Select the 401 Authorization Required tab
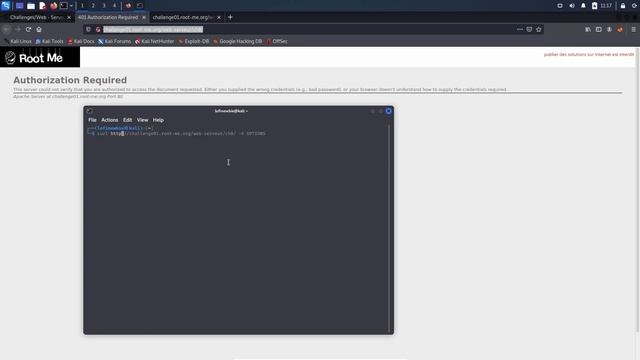The image size is (640, 360). point(108,18)
